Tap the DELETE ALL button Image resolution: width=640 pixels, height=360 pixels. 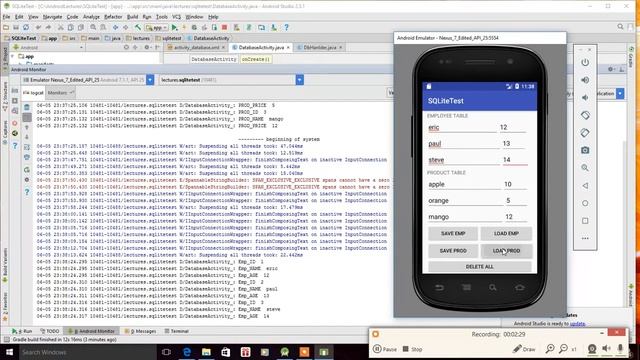pyautogui.click(x=480, y=267)
